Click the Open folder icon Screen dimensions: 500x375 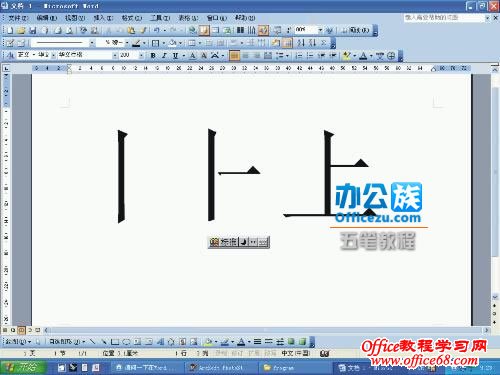21,31
